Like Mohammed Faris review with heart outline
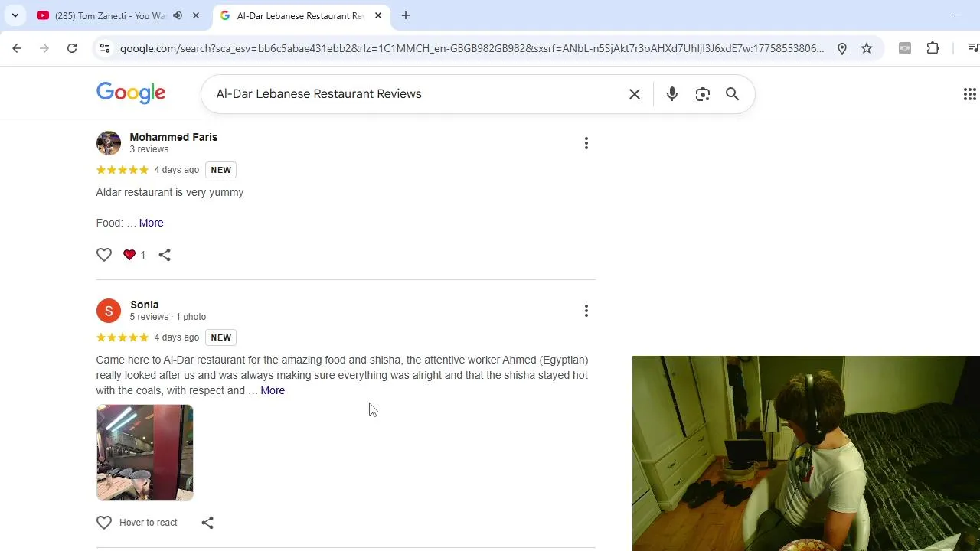980x551 pixels. click(104, 255)
